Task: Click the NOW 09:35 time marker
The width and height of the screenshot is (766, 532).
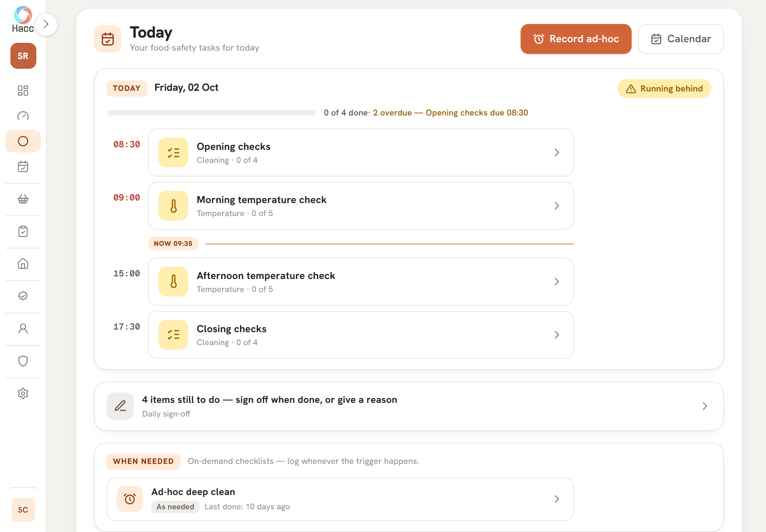Action: pyautogui.click(x=173, y=243)
